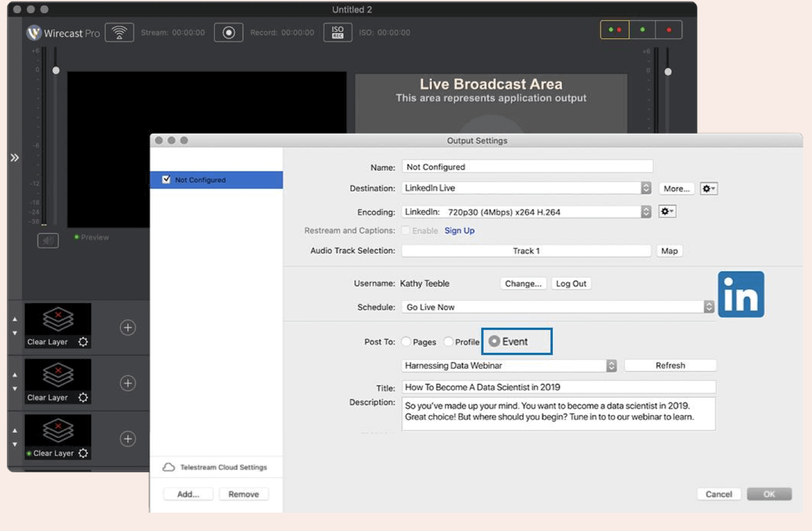This screenshot has height=531, width=812.
Task: Open the Harnessing Data Webinar event dropdown
Action: (x=509, y=366)
